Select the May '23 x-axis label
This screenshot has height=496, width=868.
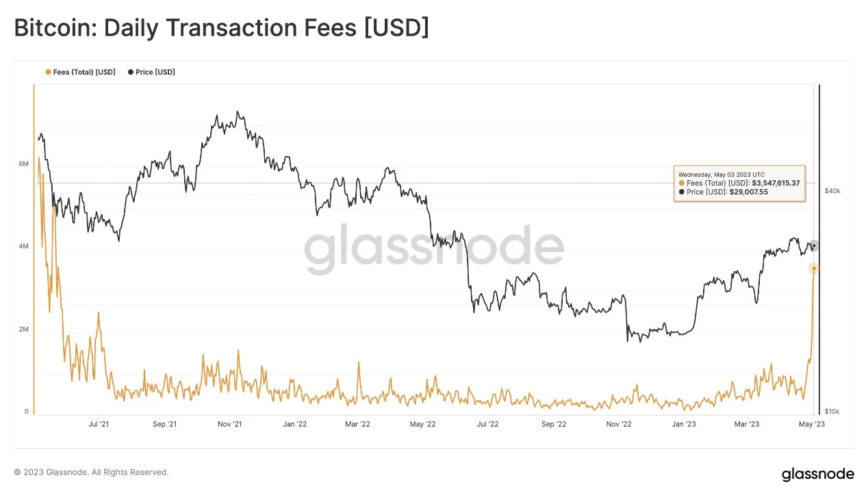pos(811,425)
